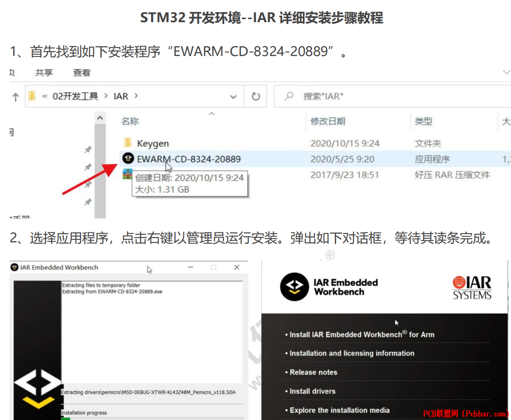Click the IAR Systems logo
This screenshot has width=511, height=420.
pyautogui.click(x=472, y=288)
